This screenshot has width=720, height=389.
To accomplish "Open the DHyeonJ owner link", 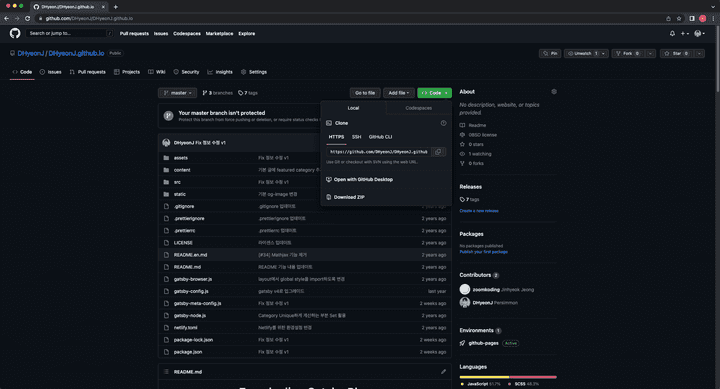I will click(x=30, y=53).
